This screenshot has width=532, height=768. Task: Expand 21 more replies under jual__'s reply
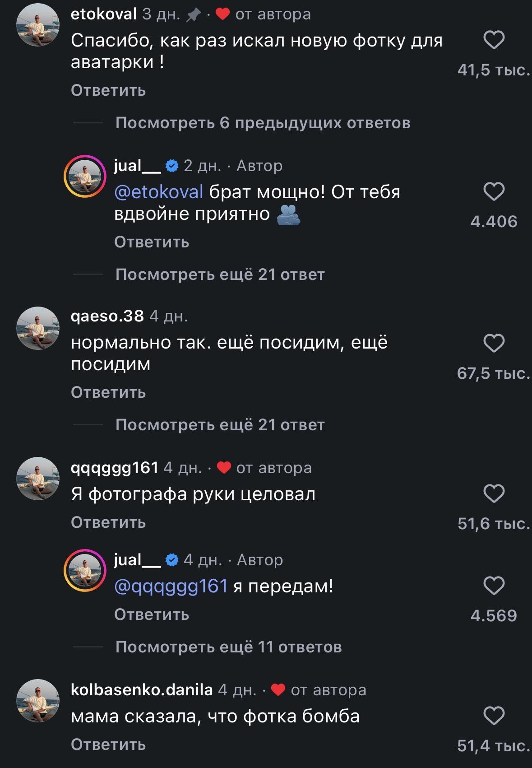pyautogui.click(x=220, y=275)
